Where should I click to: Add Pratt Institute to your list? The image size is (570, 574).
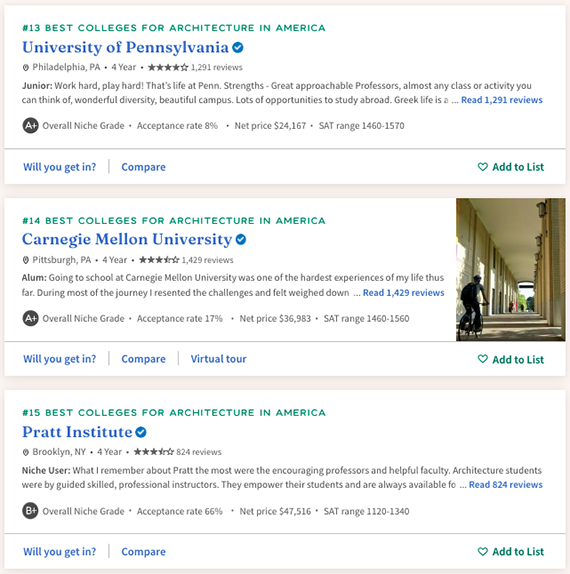coord(511,552)
